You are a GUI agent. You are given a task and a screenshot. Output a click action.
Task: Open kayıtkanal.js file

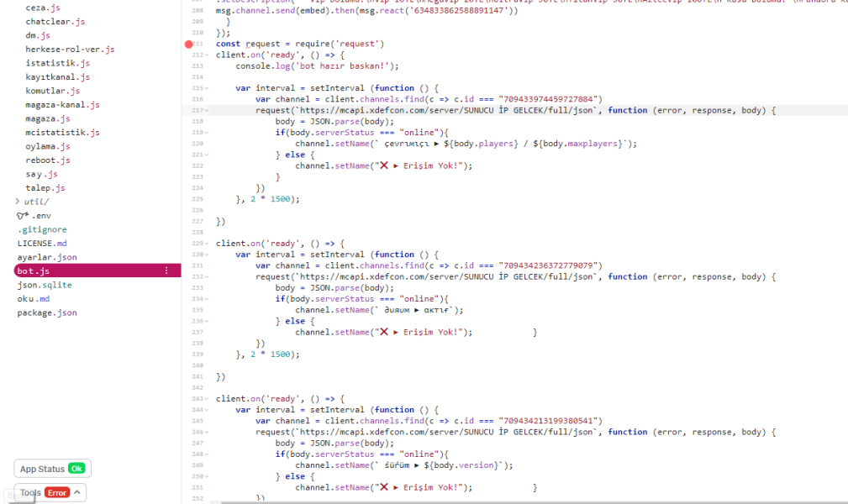pyautogui.click(x=57, y=76)
